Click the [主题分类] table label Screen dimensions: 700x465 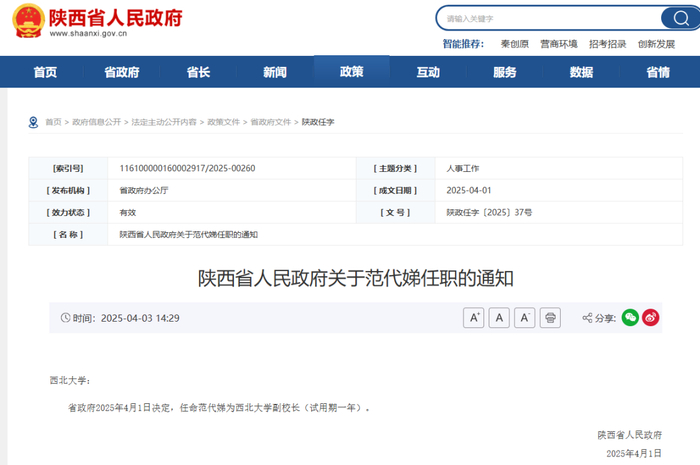pos(396,168)
